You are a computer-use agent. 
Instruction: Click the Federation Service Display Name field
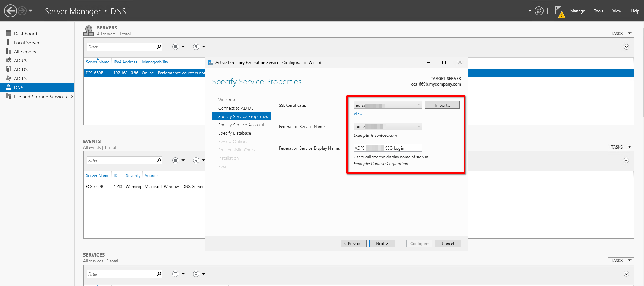387,148
